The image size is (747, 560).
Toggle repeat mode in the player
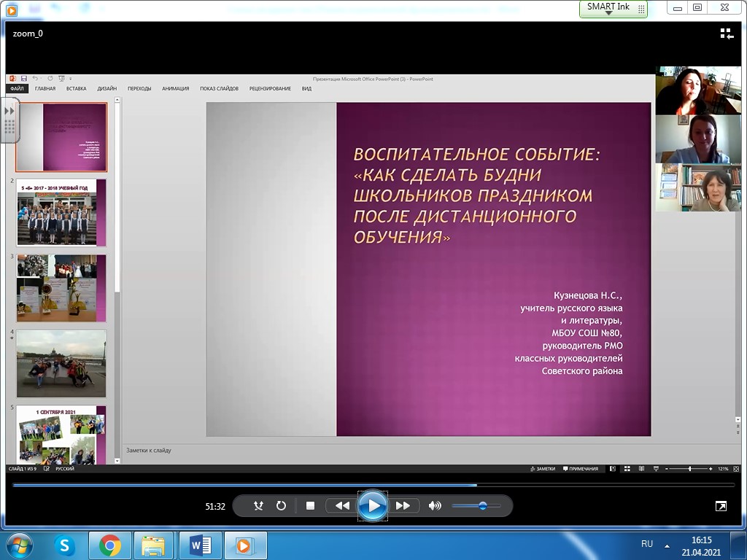tap(281, 506)
